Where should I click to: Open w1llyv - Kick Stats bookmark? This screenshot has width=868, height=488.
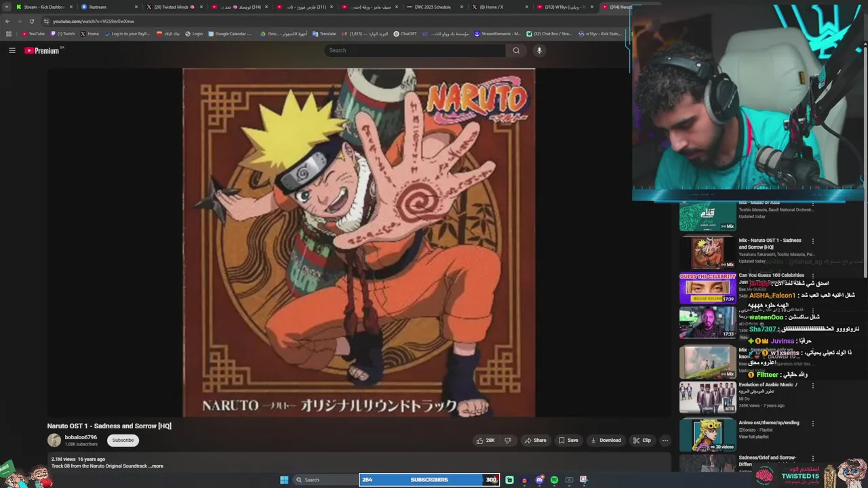pos(600,34)
